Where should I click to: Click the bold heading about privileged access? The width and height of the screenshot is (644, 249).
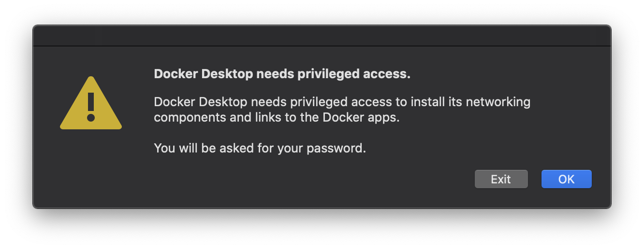282,74
